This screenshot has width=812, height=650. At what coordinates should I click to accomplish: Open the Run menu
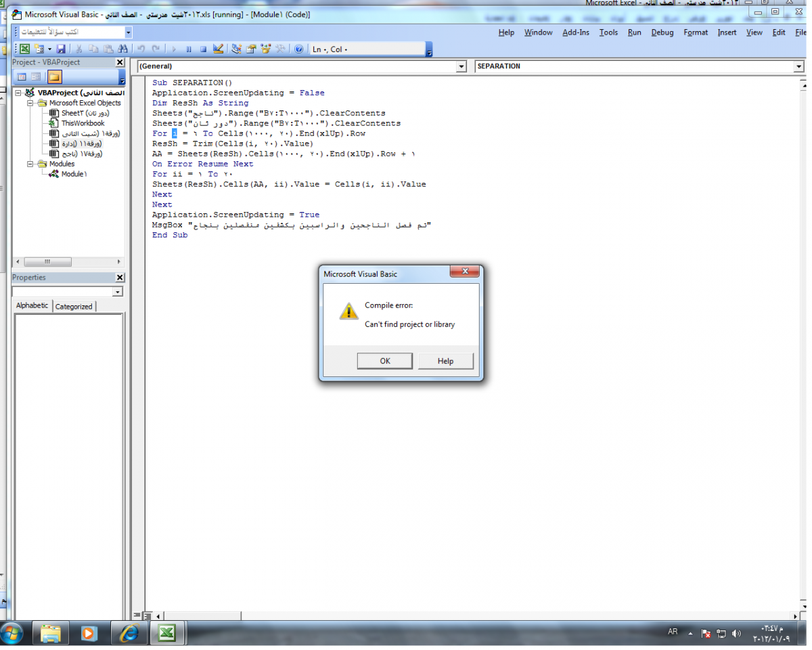634,32
